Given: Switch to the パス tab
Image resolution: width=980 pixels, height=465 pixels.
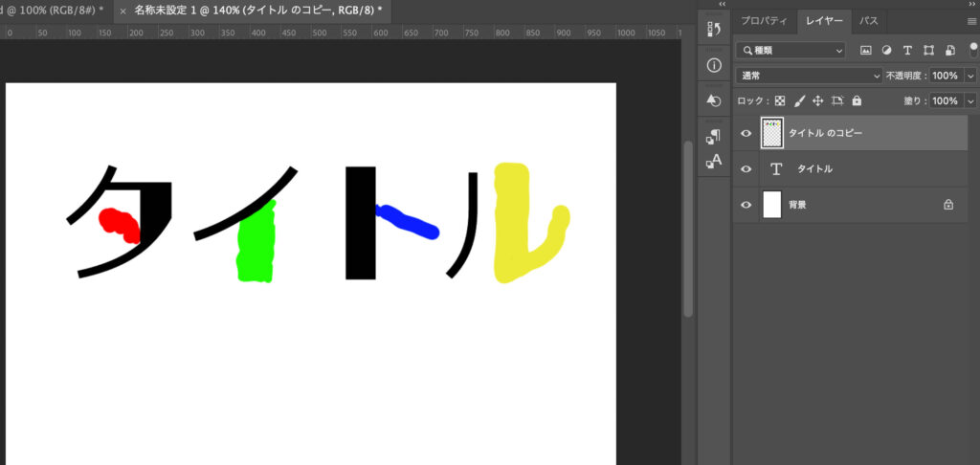Looking at the screenshot, I should [x=868, y=20].
